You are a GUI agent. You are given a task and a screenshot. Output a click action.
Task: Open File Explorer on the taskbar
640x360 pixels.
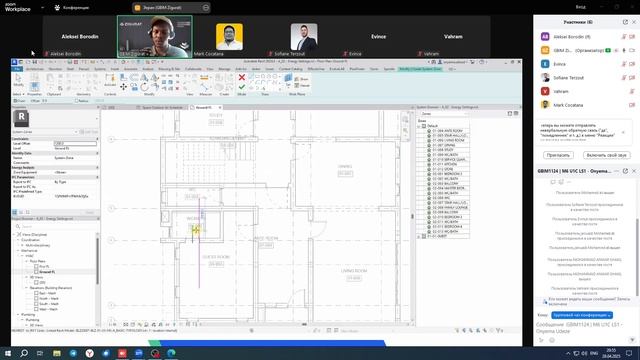[57, 353]
